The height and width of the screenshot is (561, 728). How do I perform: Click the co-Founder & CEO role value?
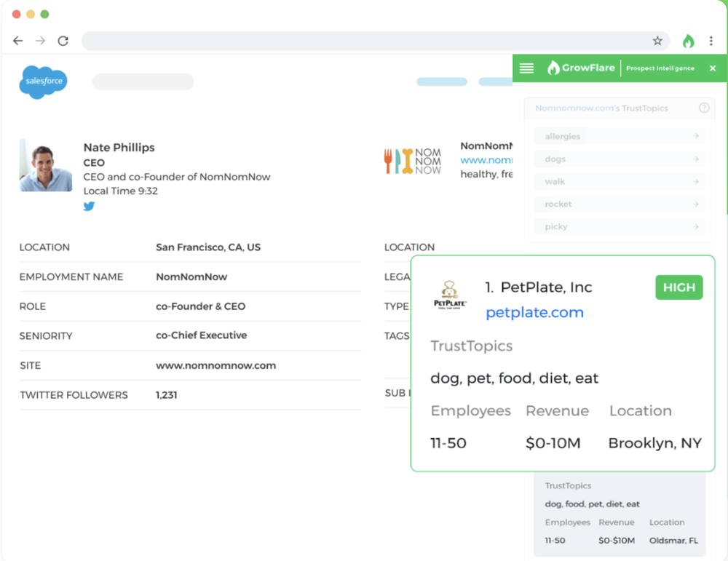pyautogui.click(x=201, y=306)
